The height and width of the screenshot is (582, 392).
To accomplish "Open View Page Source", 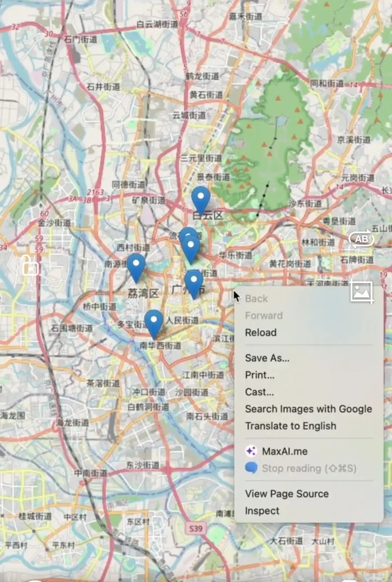I will pos(287,494).
